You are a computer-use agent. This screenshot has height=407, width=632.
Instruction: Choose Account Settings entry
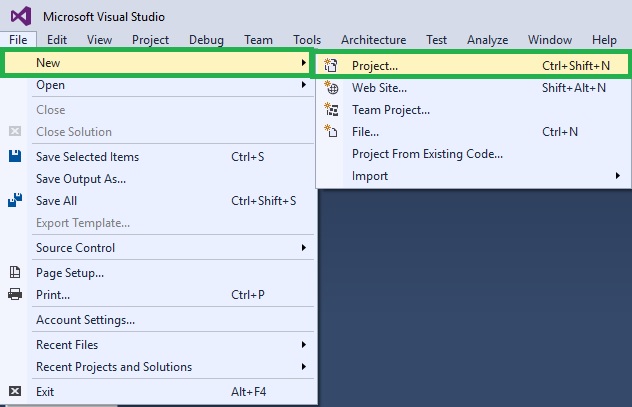click(85, 320)
